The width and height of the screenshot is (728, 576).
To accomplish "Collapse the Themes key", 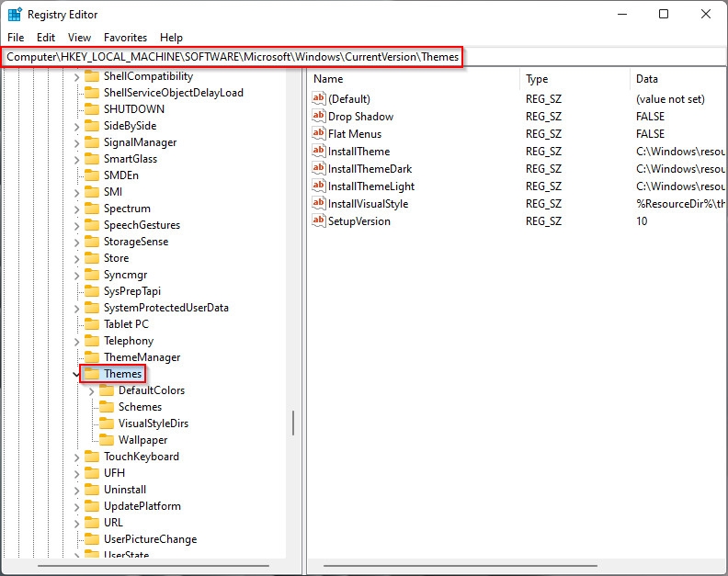I will (76, 374).
